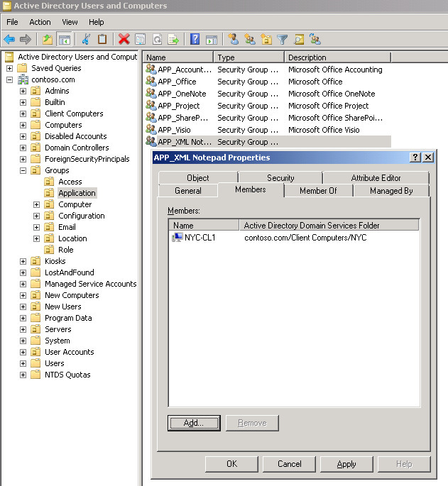Click the red X Delete icon
448x486 pixels.
click(124, 39)
